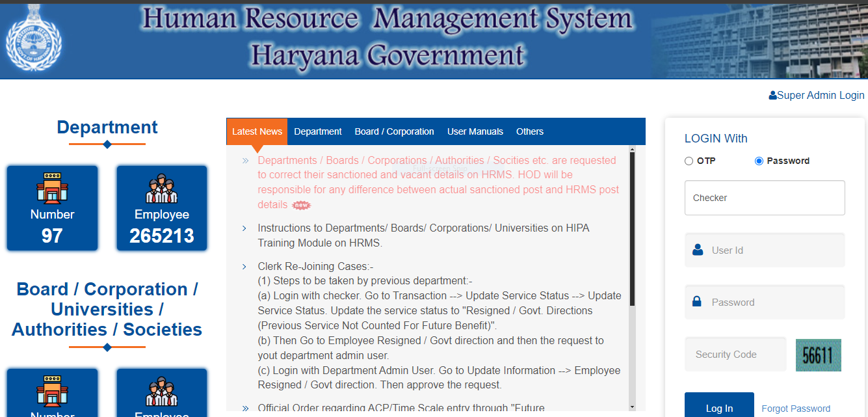Focus the User Id input field

[765, 250]
